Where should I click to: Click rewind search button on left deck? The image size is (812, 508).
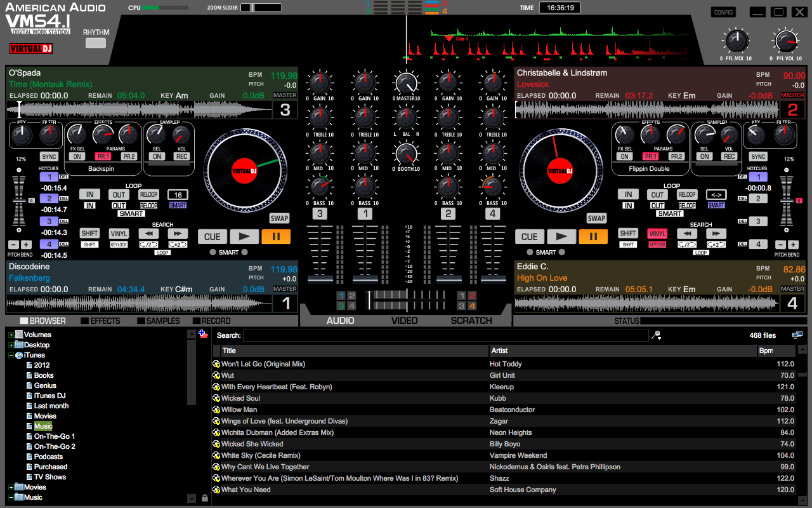(148, 234)
